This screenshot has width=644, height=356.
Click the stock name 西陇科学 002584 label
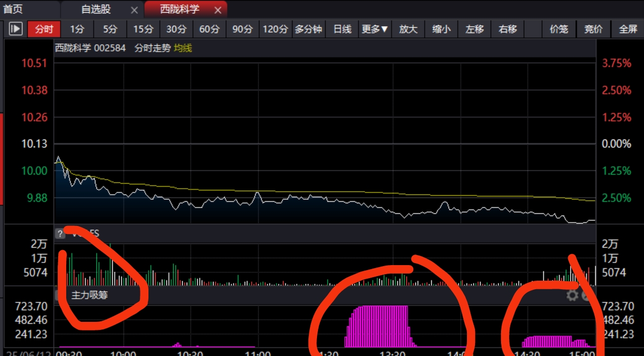[x=90, y=48]
